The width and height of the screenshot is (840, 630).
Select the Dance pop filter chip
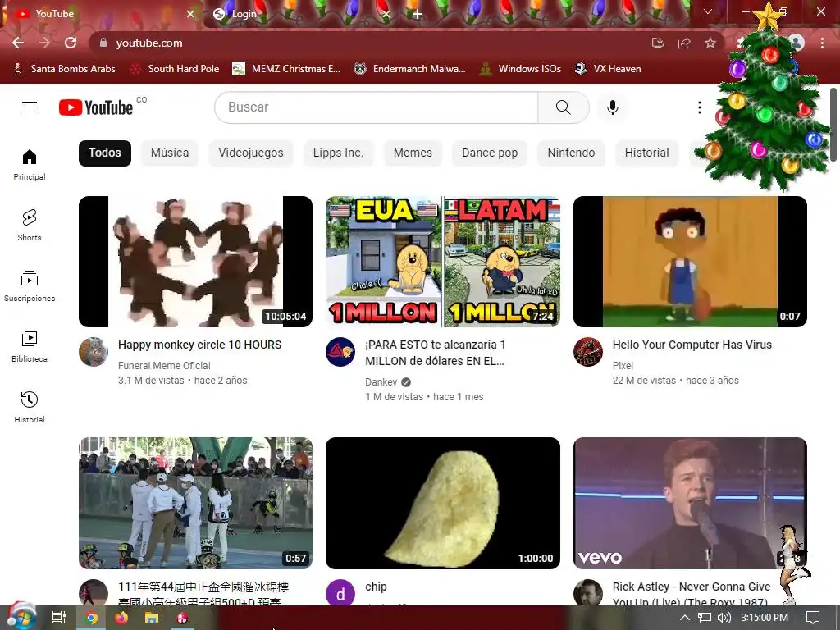point(490,153)
